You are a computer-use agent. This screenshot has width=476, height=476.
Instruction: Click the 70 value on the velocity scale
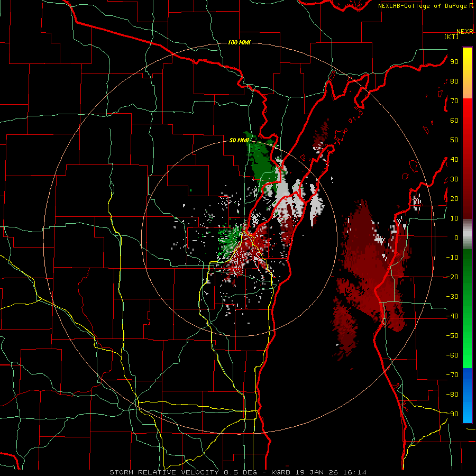point(454,101)
